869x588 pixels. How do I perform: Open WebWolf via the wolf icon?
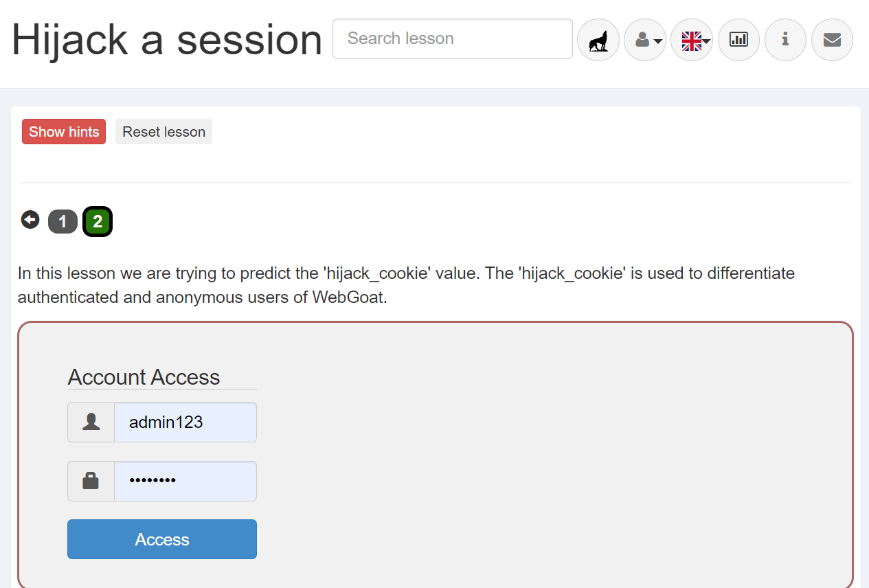tap(598, 40)
